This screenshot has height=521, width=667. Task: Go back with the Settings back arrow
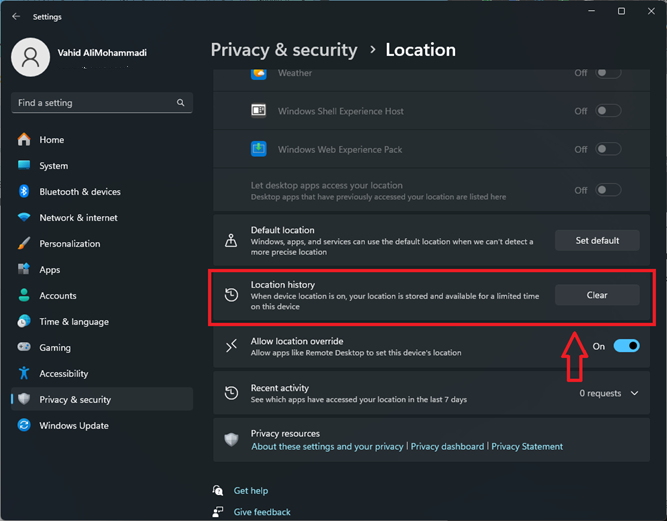coord(16,17)
